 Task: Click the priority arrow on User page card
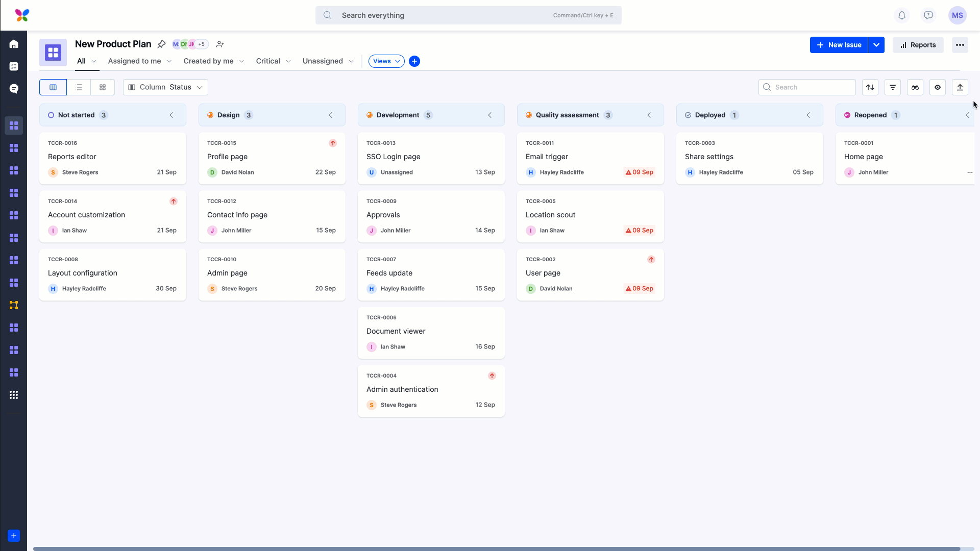coord(651,260)
